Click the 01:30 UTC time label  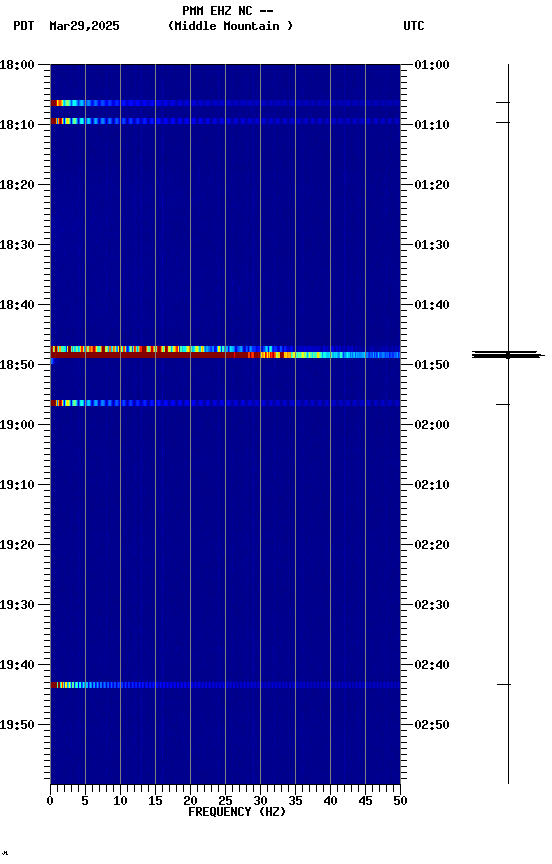(432, 245)
